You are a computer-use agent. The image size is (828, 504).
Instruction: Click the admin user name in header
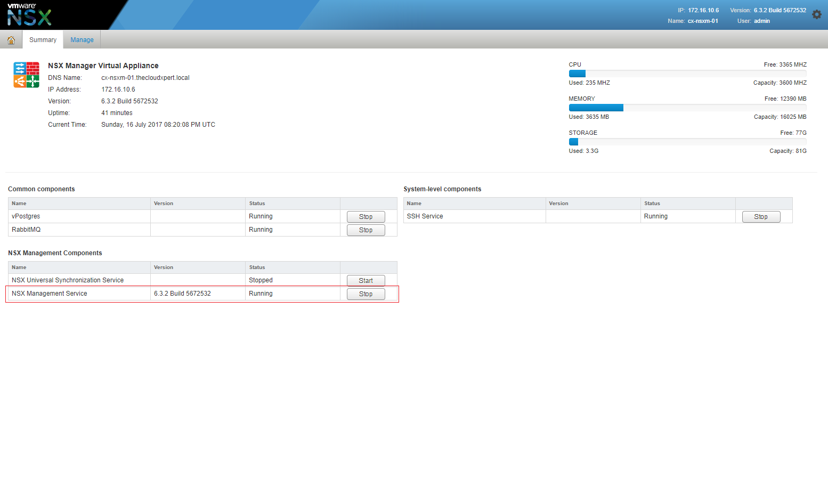click(x=761, y=21)
